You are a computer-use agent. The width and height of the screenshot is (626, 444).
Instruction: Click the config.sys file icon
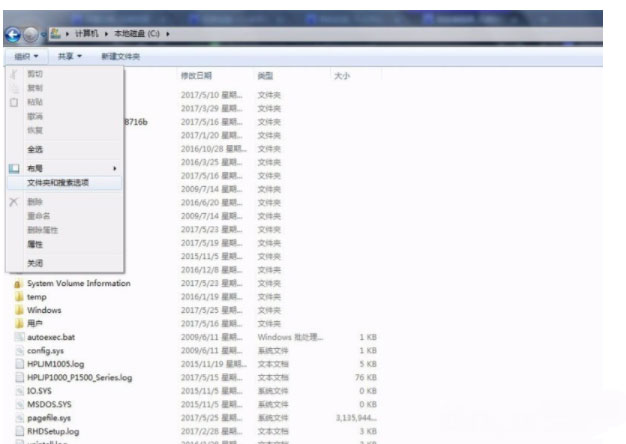[x=20, y=351]
